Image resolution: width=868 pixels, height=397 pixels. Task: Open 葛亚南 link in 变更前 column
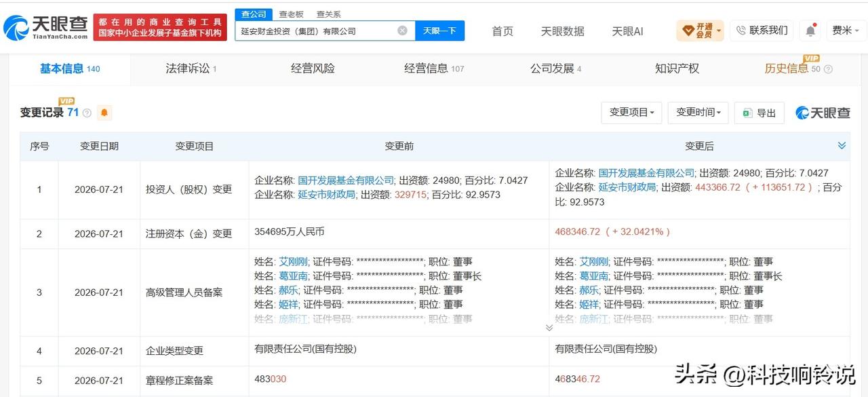tap(294, 276)
